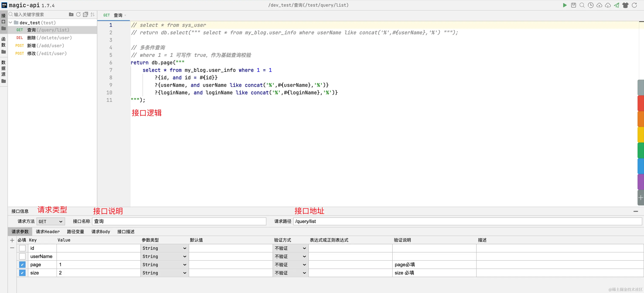The height and width of the screenshot is (293, 644).
Task: Uncheck the required checkbox for page
Action: click(x=22, y=265)
